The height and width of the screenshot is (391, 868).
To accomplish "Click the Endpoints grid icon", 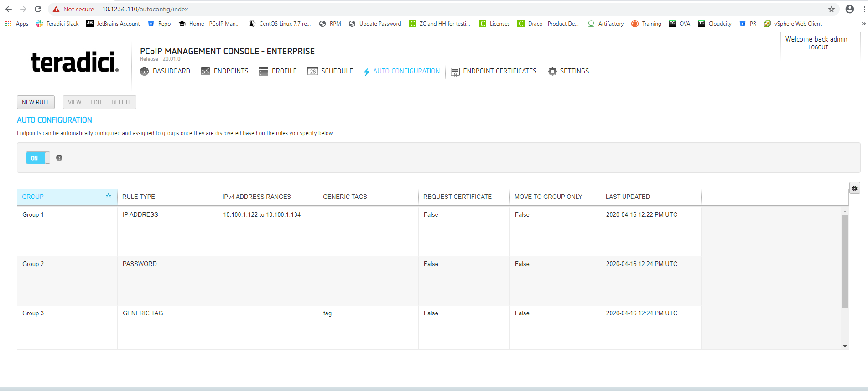I will click(x=206, y=71).
